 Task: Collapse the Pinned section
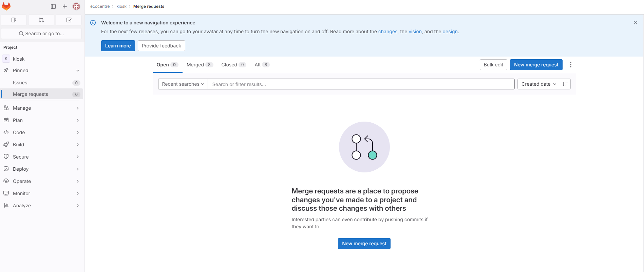click(x=42, y=70)
